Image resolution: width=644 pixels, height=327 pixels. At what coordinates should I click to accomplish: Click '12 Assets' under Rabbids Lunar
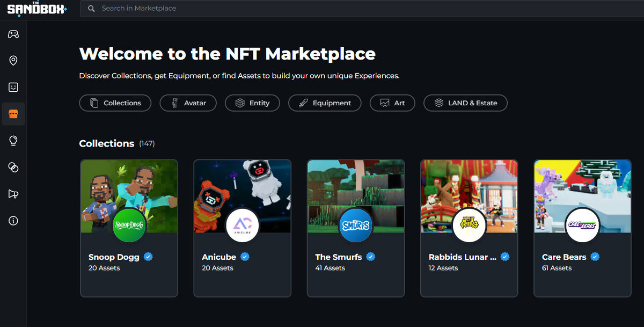click(443, 268)
